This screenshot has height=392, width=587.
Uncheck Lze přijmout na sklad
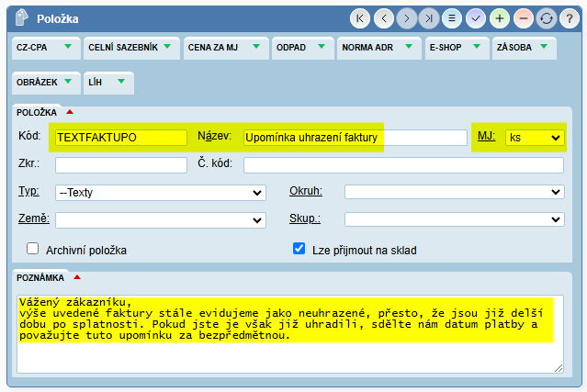[x=299, y=249]
